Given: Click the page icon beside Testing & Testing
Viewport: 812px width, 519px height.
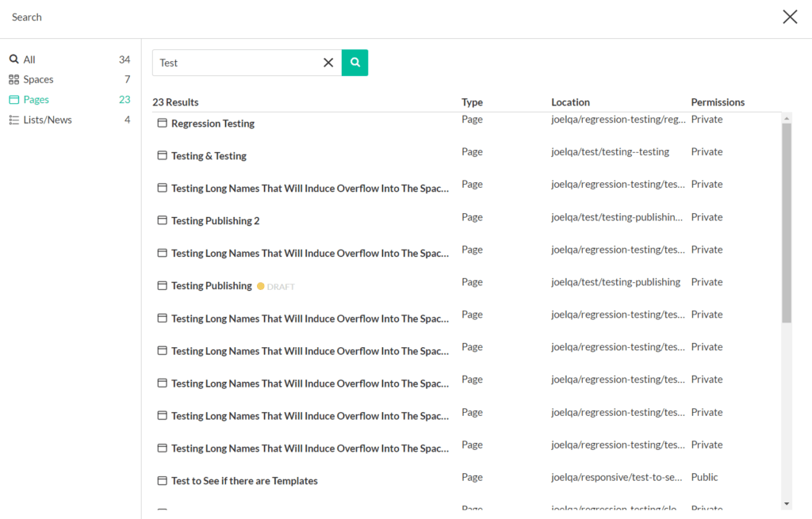Looking at the screenshot, I should pyautogui.click(x=162, y=156).
